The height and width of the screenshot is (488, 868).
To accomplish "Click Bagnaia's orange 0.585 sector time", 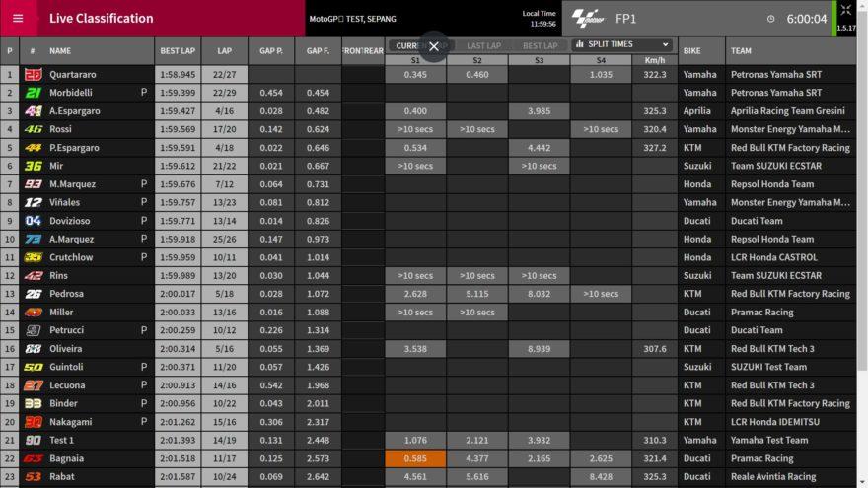I will tap(415, 458).
